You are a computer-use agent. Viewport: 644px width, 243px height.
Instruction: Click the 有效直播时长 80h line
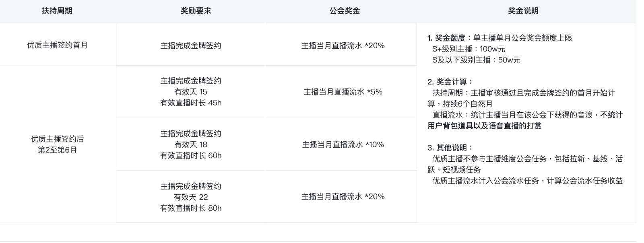pyautogui.click(x=190, y=208)
